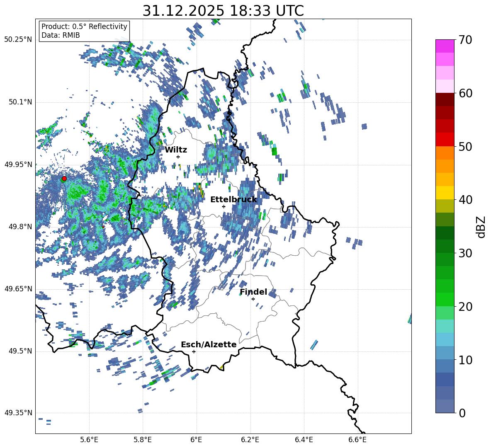The height and width of the screenshot is (448, 491).
Task: Click the dBZ colorbar axis label
Action: [481, 227]
